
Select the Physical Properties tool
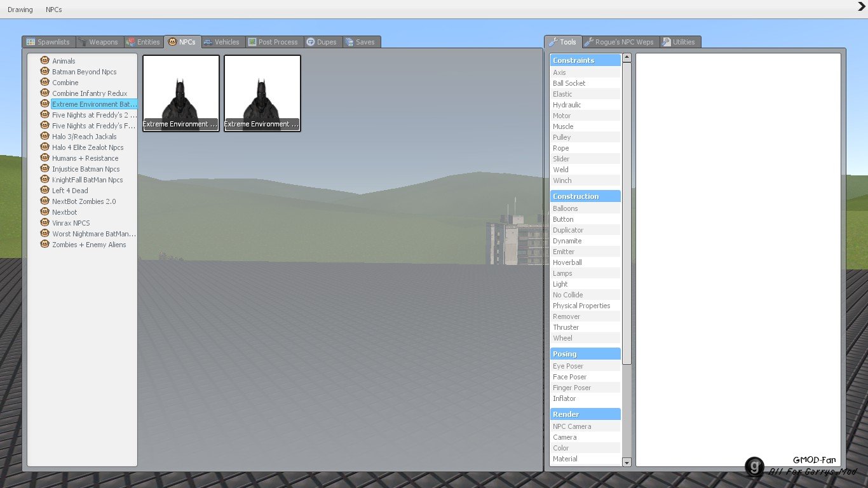pos(585,306)
